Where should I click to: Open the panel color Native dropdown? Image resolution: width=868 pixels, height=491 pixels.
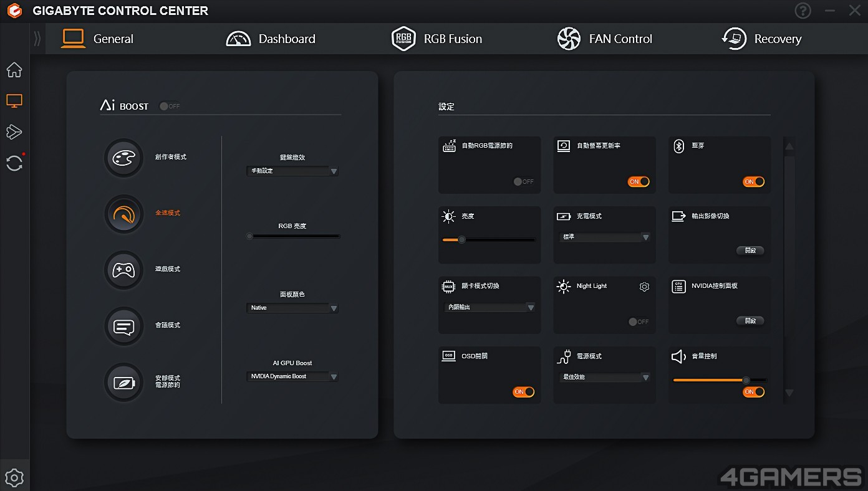pos(292,308)
